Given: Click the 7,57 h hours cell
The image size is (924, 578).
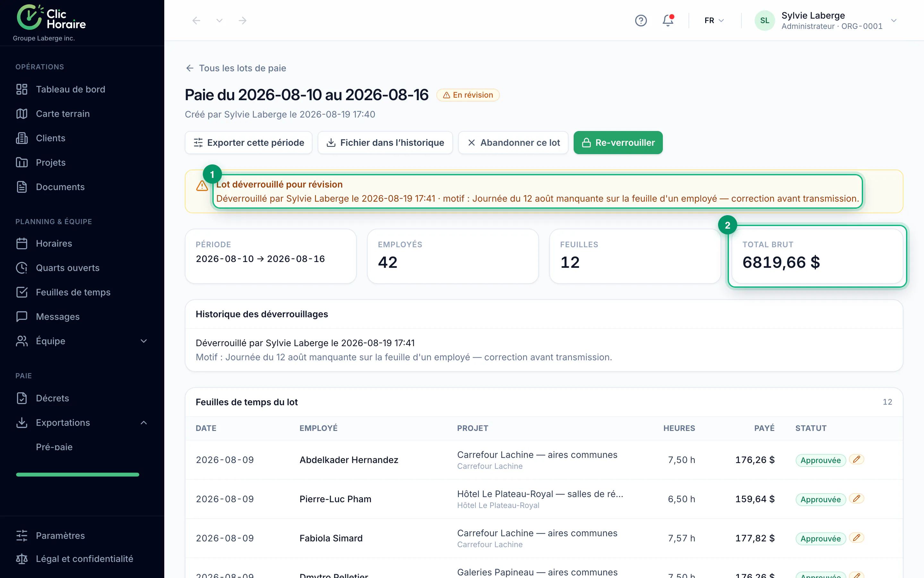Looking at the screenshot, I should (681, 538).
